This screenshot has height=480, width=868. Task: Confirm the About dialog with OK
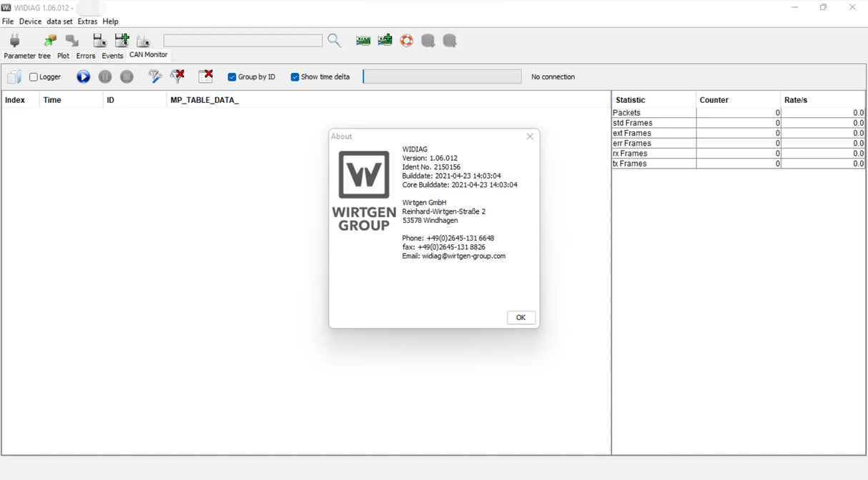pos(521,317)
